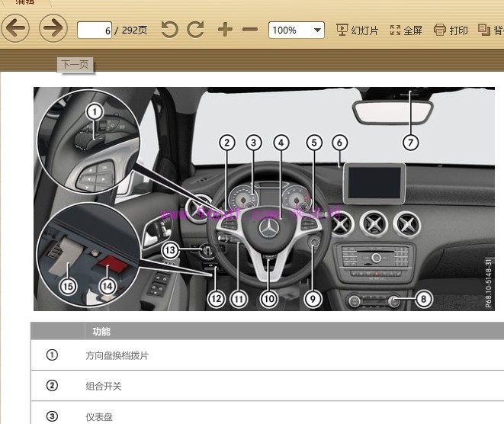Click the 功能 table column header
Image resolution: width=504 pixels, height=424 pixels.
(x=101, y=331)
